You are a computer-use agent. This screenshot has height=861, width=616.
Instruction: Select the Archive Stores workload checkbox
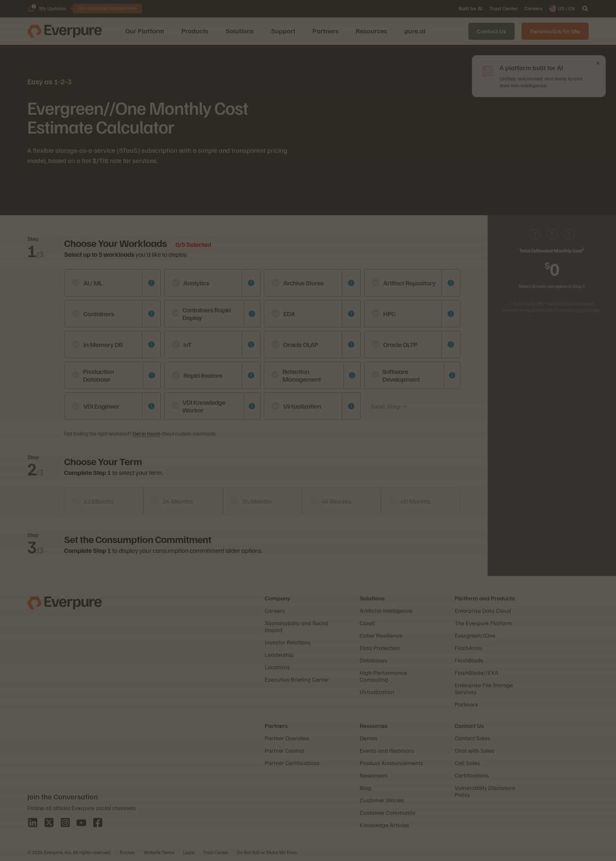click(275, 283)
